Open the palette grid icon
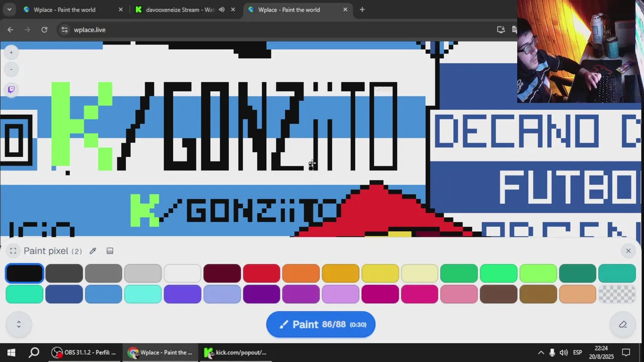The height and width of the screenshot is (362, 644). click(110, 251)
